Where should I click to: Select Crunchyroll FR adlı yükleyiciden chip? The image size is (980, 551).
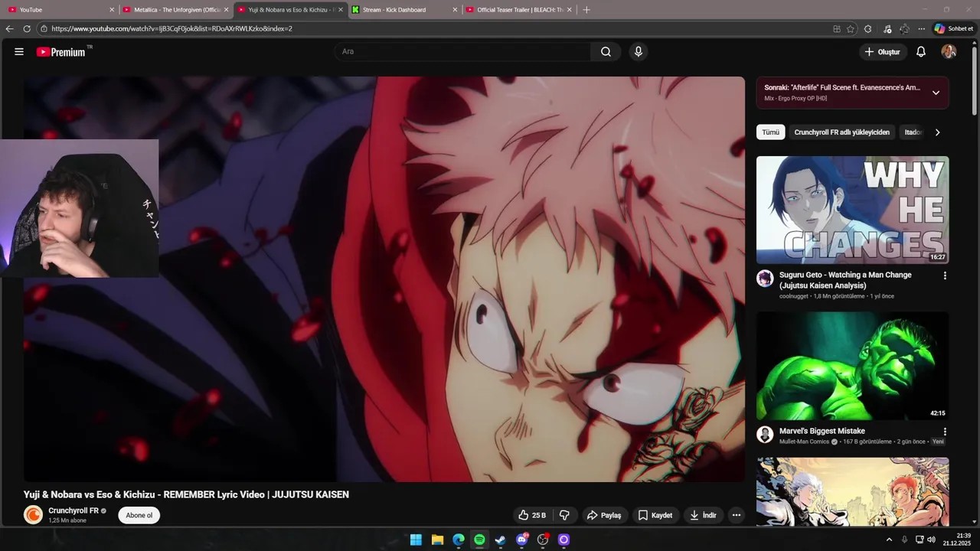click(x=842, y=132)
